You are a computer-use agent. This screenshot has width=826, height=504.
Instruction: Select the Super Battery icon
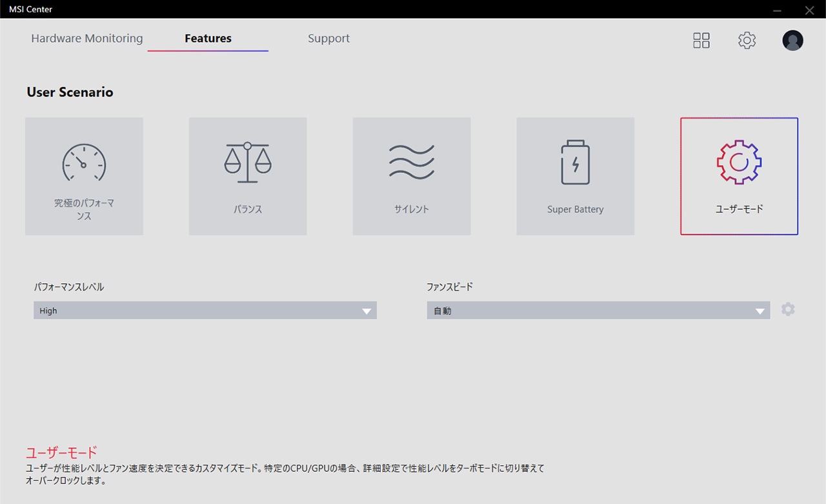(x=575, y=162)
